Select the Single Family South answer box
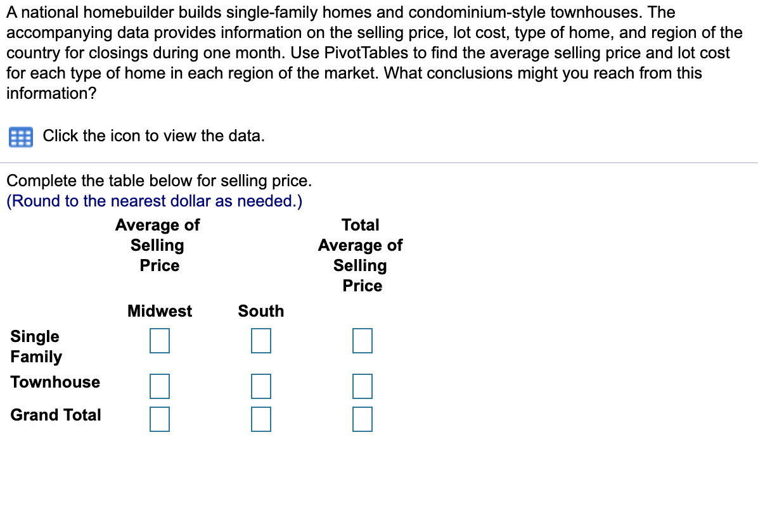Screen dimensions: 758x532 [x=260, y=341]
